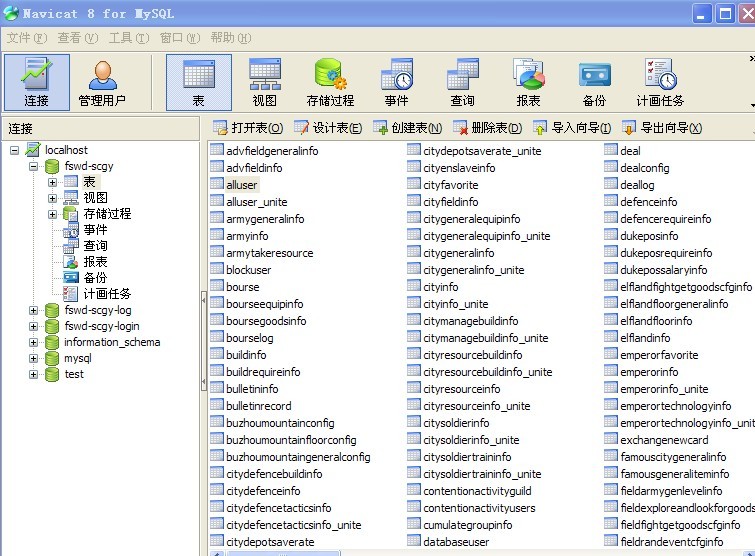
Task: Expand the 视图 node in the tree
Action: point(52,198)
